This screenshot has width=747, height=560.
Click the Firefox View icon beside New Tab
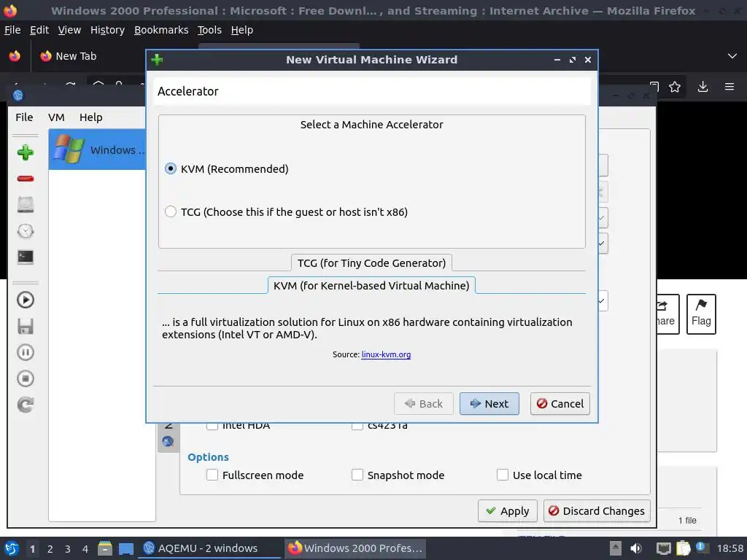15,56
